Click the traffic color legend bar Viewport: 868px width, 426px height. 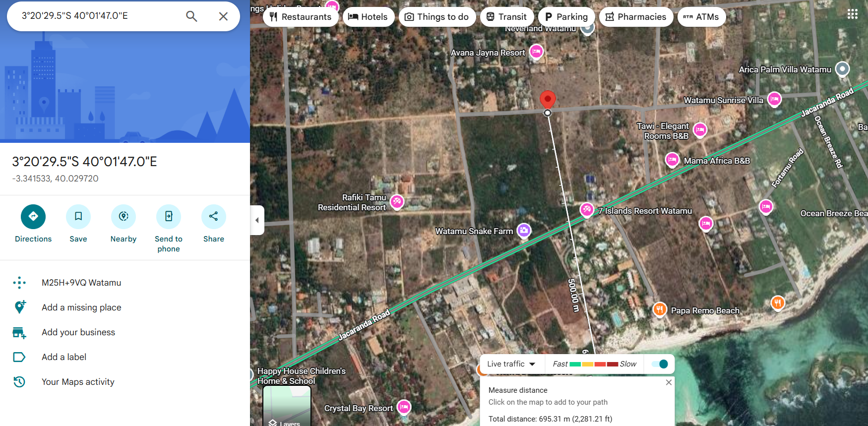click(594, 364)
